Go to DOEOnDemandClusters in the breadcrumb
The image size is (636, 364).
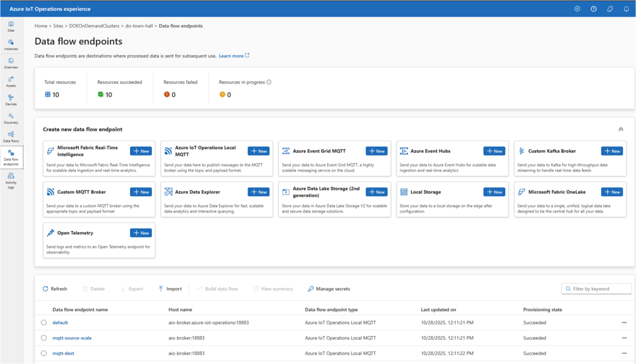(94, 26)
